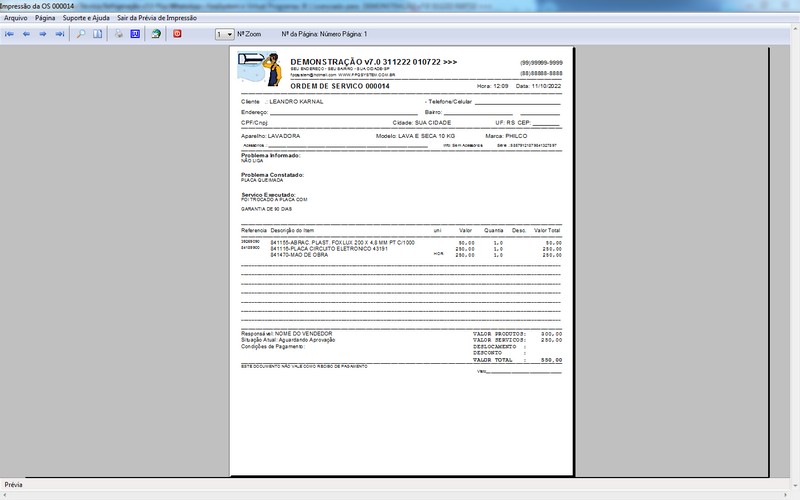Screen dimensions: 800x500
Task: Go to the next page
Action: click(43, 34)
